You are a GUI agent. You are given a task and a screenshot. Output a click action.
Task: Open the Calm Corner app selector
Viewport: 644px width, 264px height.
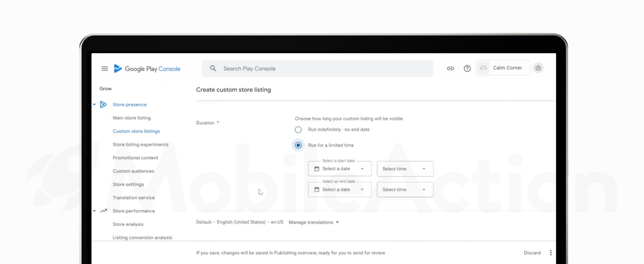click(503, 68)
